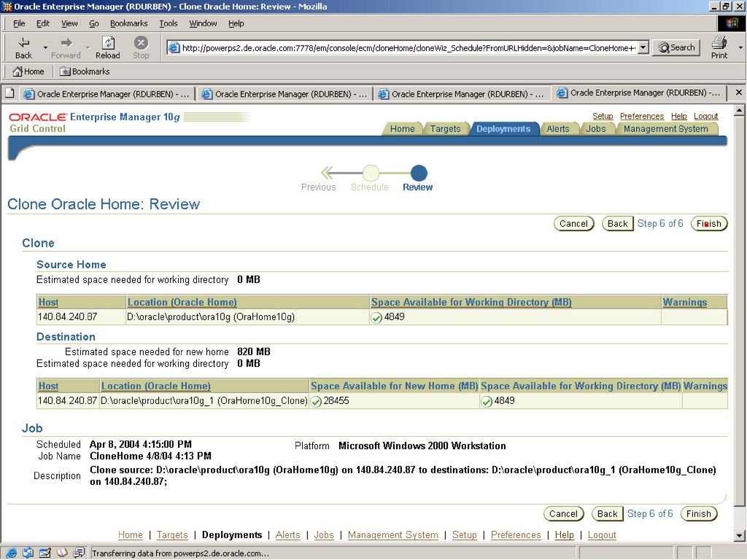Switch to the Targets tab in Grid Control
The height and width of the screenshot is (560, 747).
point(446,129)
